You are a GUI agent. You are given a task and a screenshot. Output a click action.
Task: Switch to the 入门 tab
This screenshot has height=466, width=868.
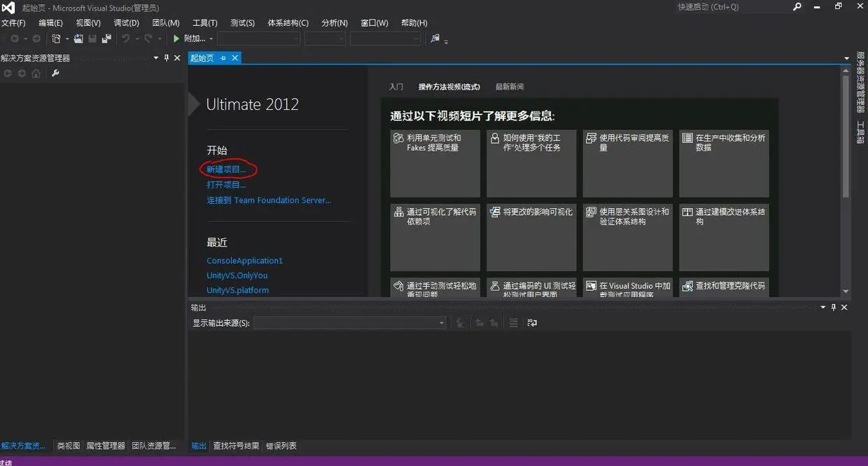click(x=396, y=87)
